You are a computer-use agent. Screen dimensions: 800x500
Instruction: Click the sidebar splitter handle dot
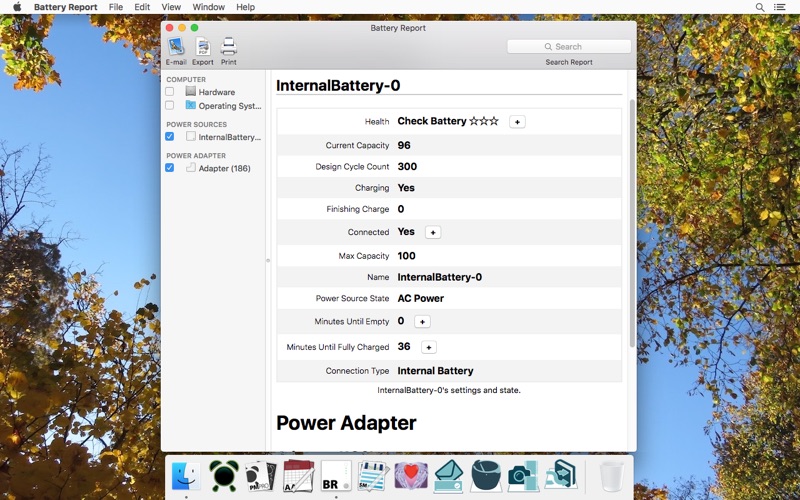point(268,260)
